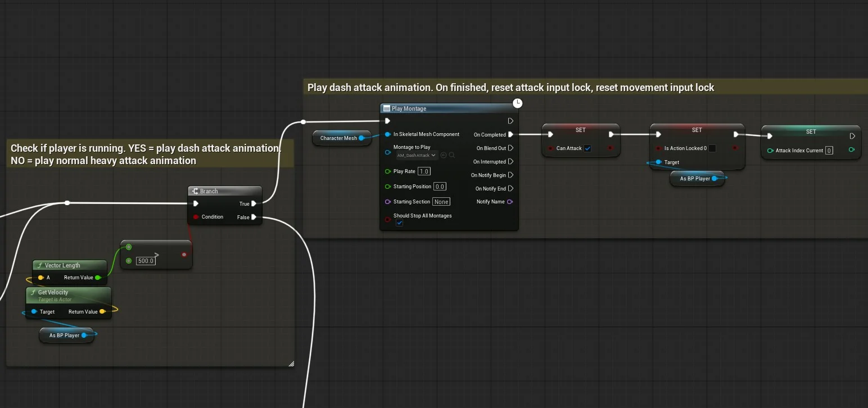The height and width of the screenshot is (408, 868).
Task: Click the On Blend Out output pin
Action: point(510,148)
